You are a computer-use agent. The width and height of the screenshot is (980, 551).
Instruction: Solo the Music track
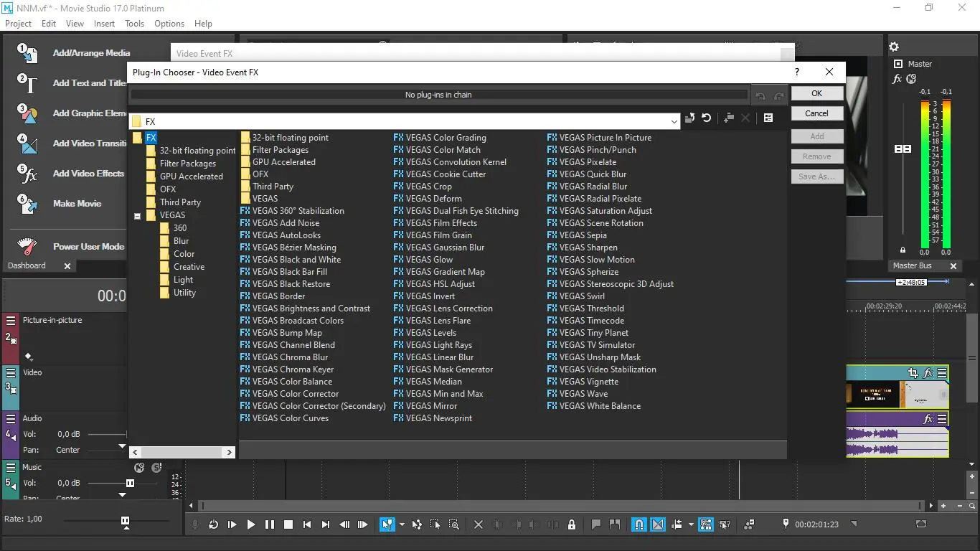[156, 468]
